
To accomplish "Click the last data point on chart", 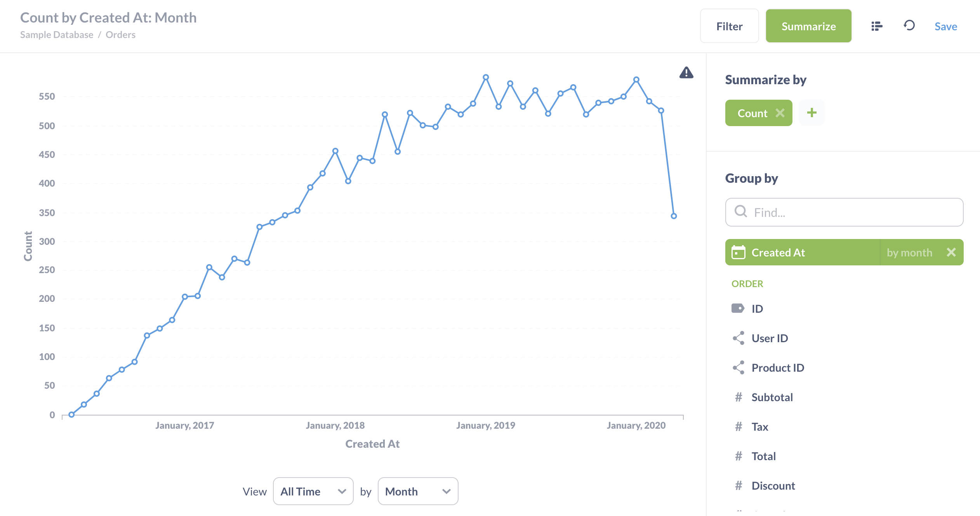I will pyautogui.click(x=674, y=216).
